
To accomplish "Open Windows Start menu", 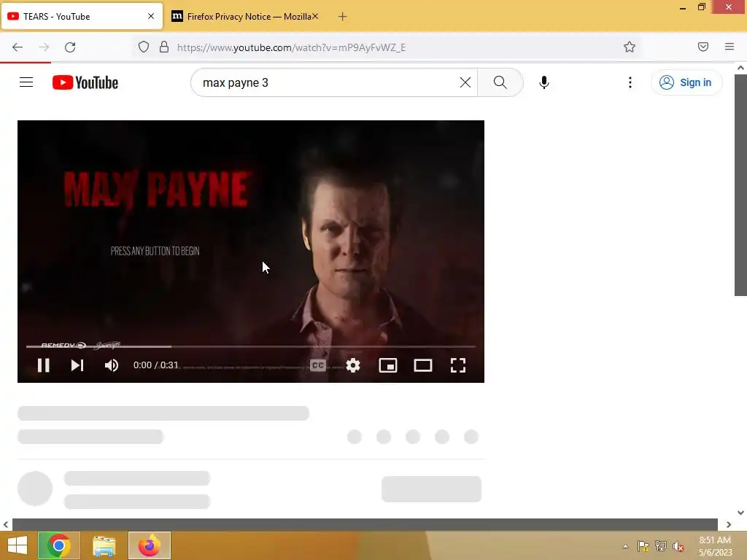I will click(18, 545).
